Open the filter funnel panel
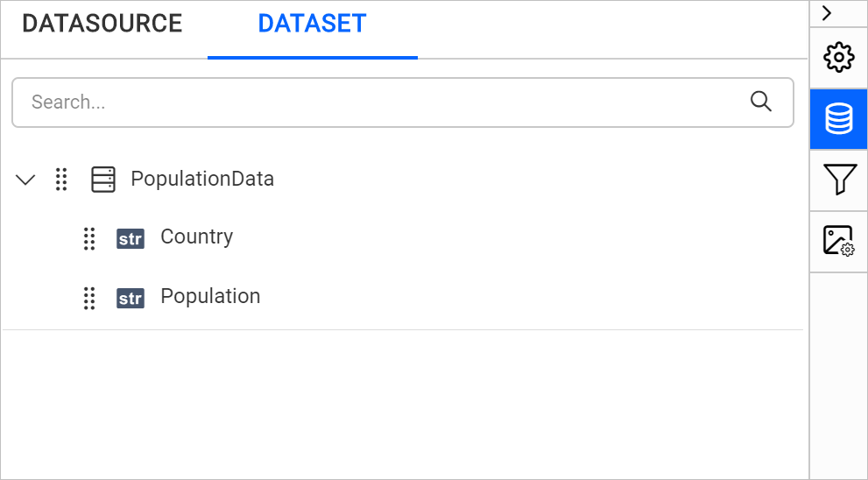Viewport: 868px width, 480px height. coord(838,180)
